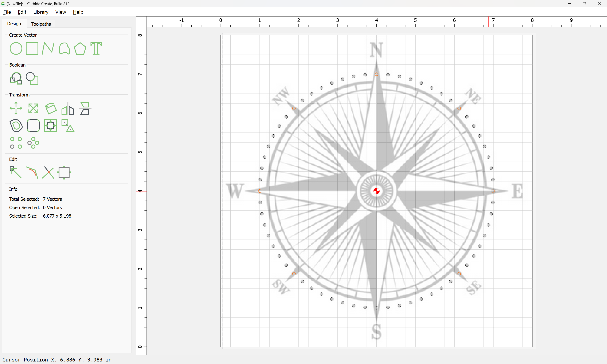Open the Edit menu

click(x=22, y=12)
